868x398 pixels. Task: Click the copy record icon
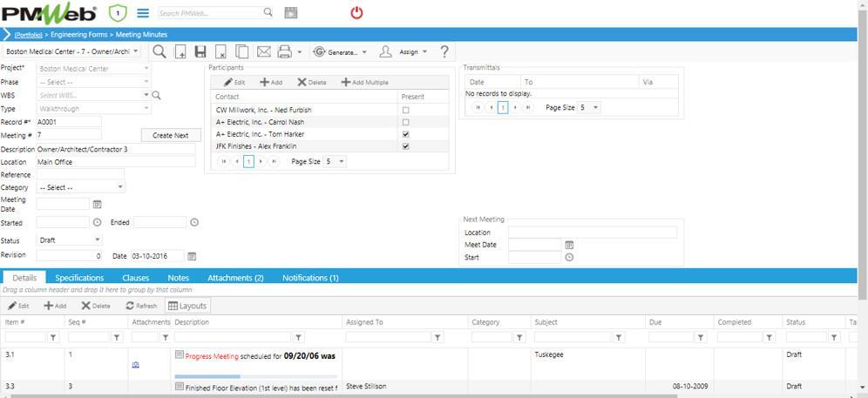click(x=242, y=52)
